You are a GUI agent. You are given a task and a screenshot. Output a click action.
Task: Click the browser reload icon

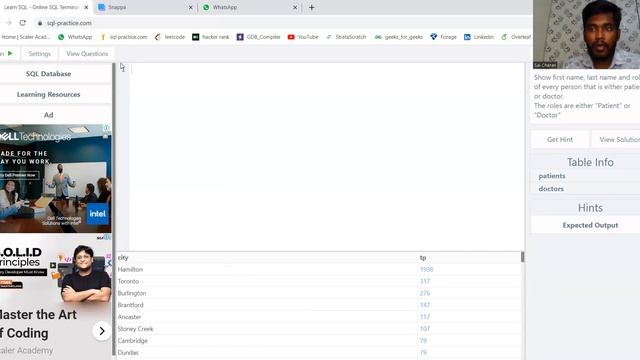[x=23, y=23]
